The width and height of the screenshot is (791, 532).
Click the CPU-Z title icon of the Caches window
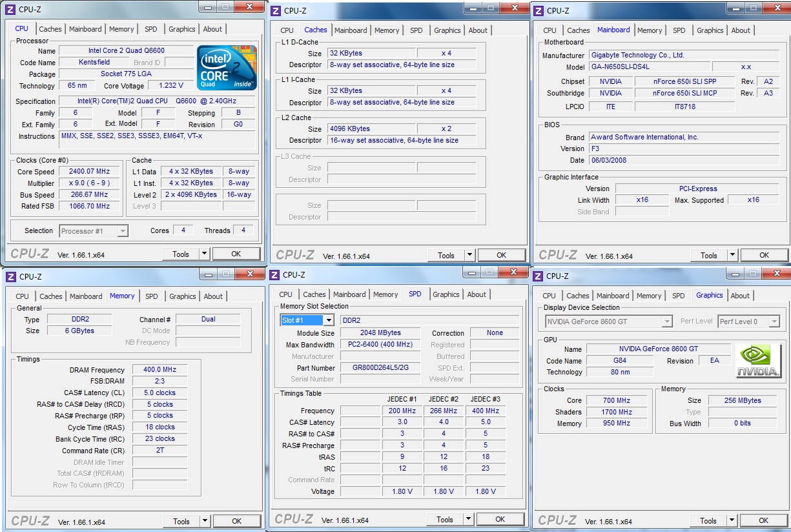click(x=276, y=10)
